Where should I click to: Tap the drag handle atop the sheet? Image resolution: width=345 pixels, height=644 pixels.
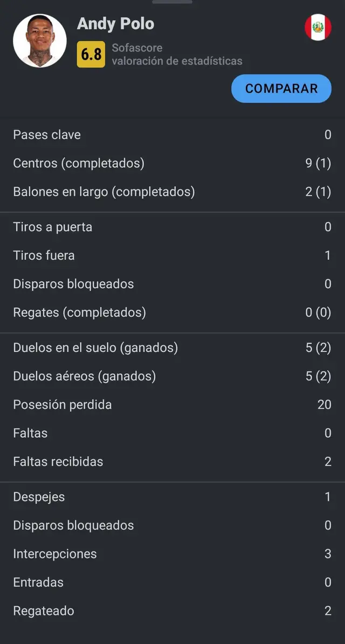172,2
